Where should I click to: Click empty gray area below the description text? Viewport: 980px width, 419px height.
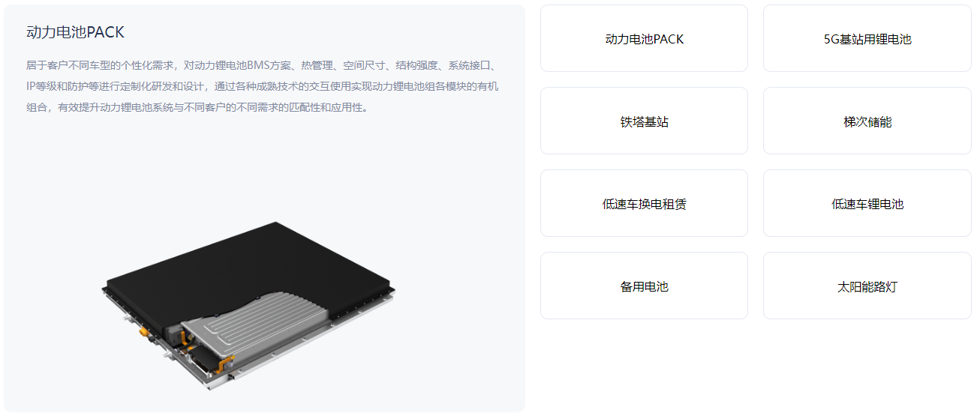tap(263, 165)
